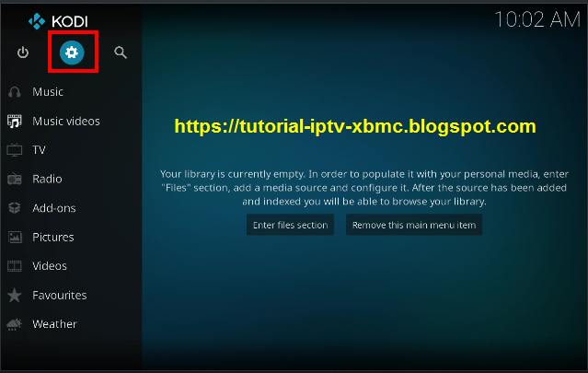Click the Favourites star icon
This screenshot has height=373, width=588.
[15, 296]
